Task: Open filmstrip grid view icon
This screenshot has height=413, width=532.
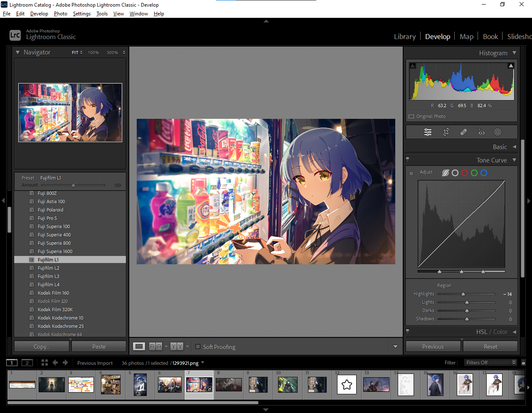Action: click(44, 363)
